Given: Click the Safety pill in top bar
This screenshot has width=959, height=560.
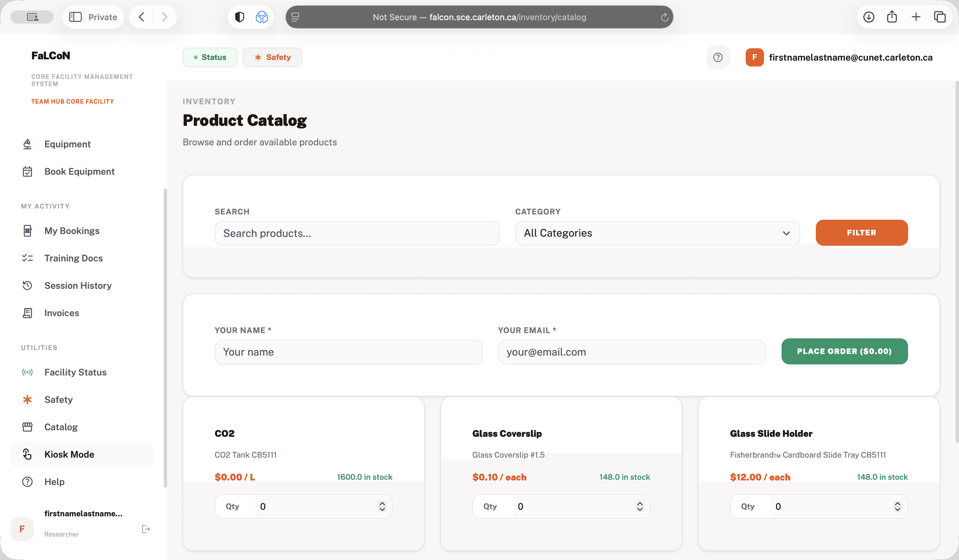Looking at the screenshot, I should [272, 57].
